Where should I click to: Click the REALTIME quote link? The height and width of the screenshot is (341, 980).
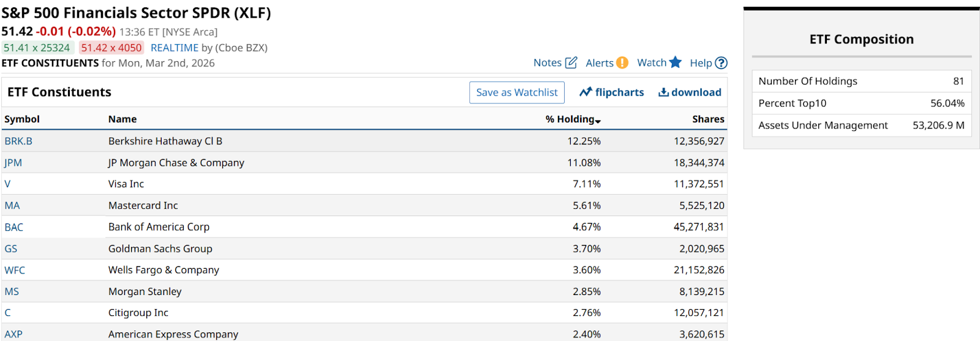[x=175, y=48]
